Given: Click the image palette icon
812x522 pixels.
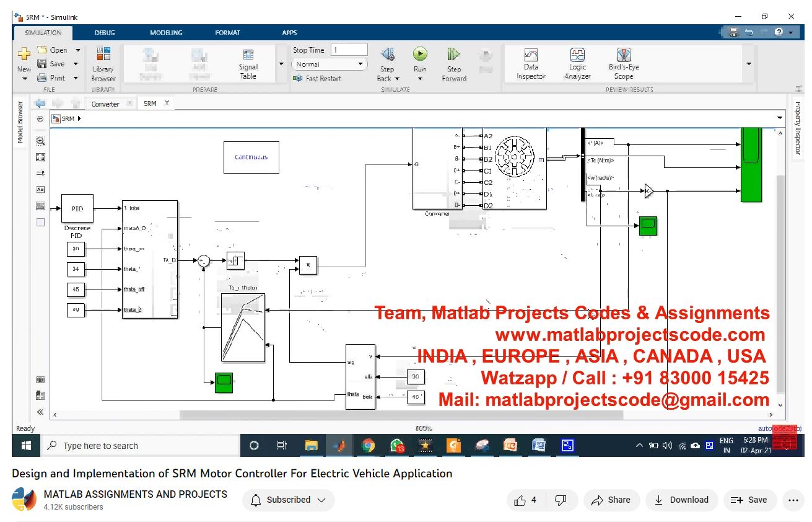Looking at the screenshot, I should point(40,205).
